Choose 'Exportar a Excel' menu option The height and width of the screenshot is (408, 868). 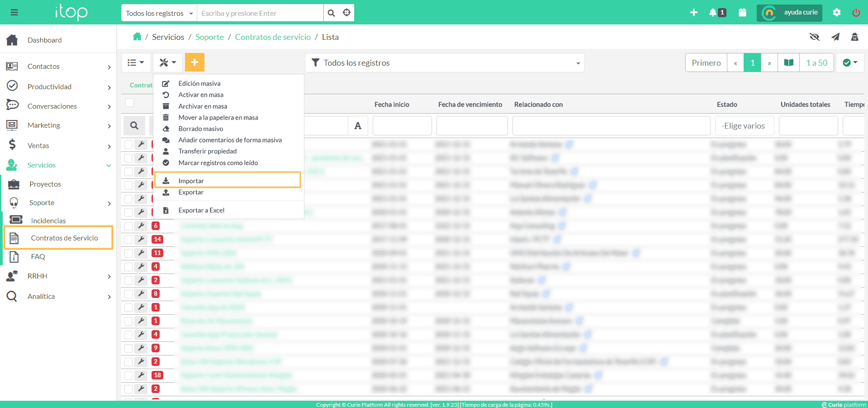(x=201, y=210)
